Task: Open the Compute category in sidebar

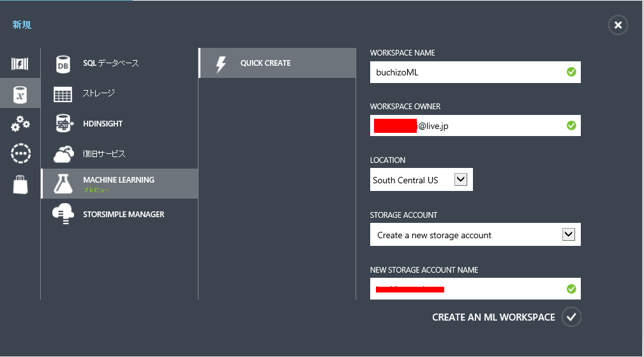Action: tap(20, 63)
